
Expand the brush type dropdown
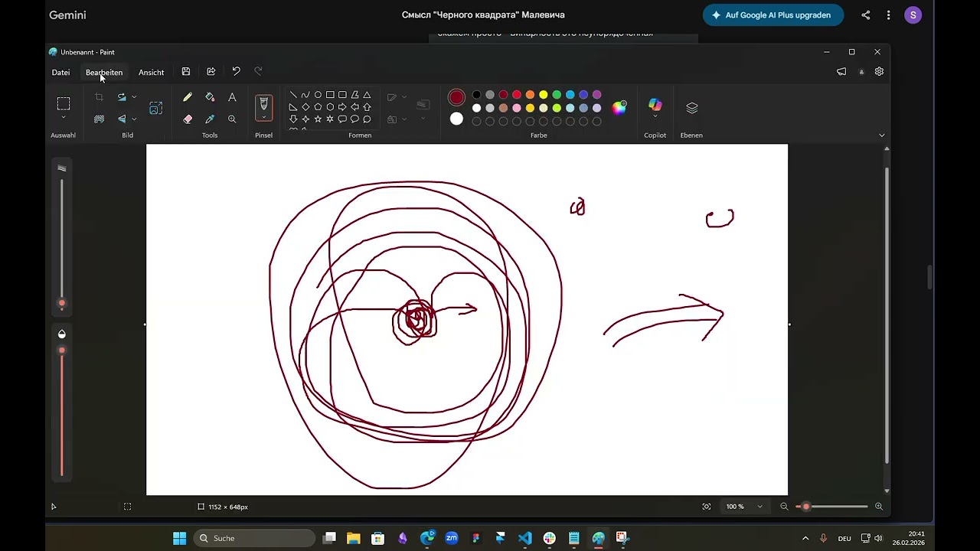pos(263,117)
